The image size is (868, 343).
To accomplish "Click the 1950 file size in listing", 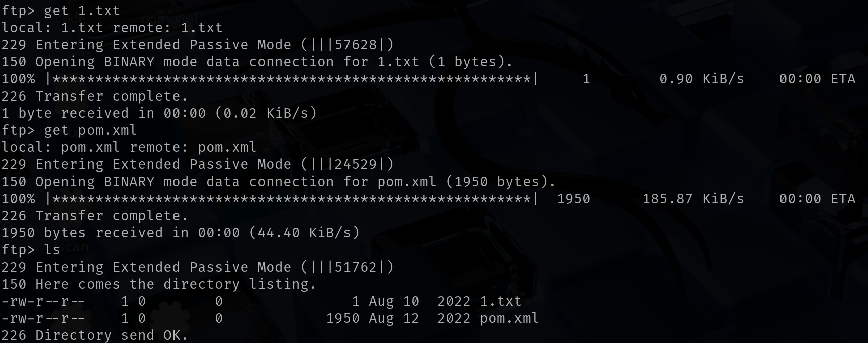I will click(x=343, y=318).
